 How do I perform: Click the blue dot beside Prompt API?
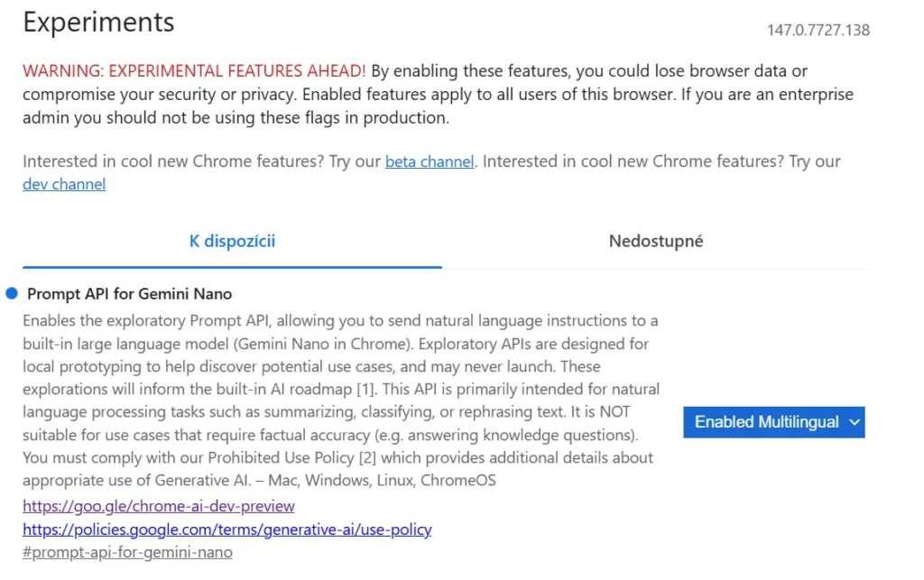coord(12,293)
